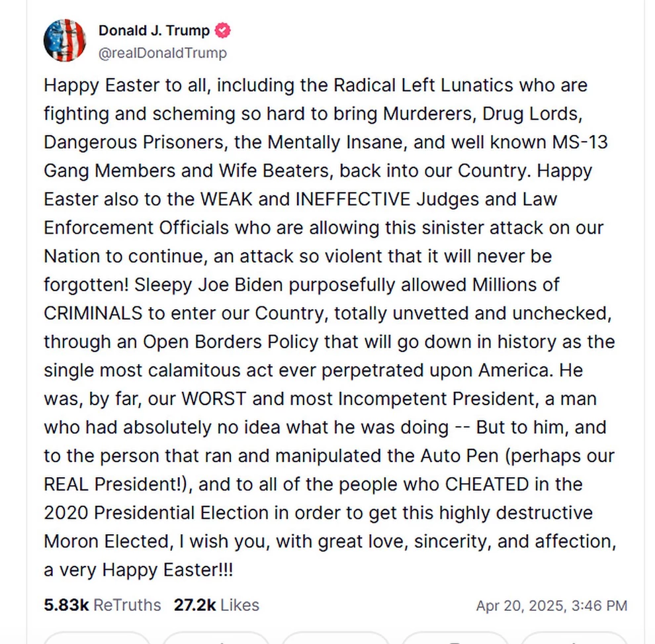Click the middle cut-off action pill at the bottom

point(335,638)
